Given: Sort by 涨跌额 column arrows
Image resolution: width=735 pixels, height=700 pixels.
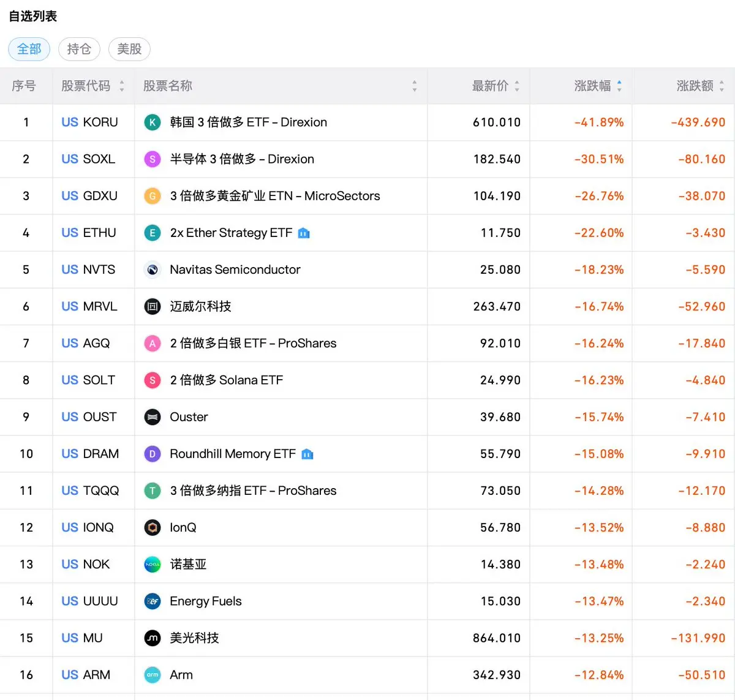Looking at the screenshot, I should point(722,86).
